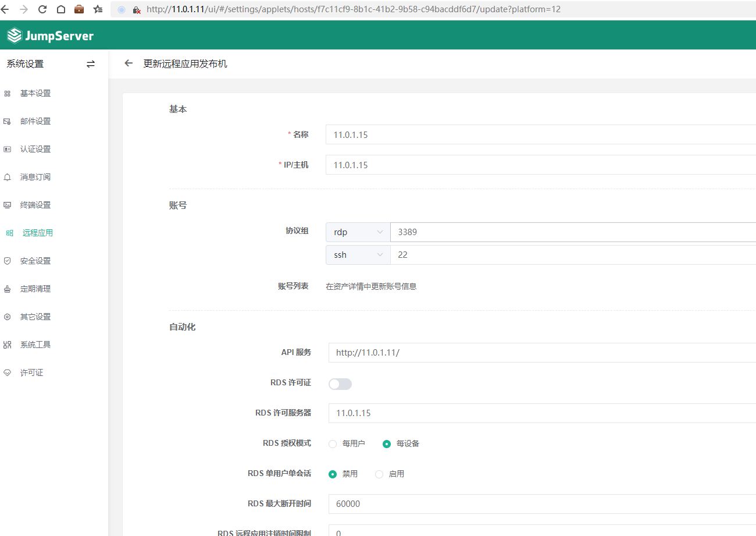Open 基本设置 via its grid icon

(8, 93)
